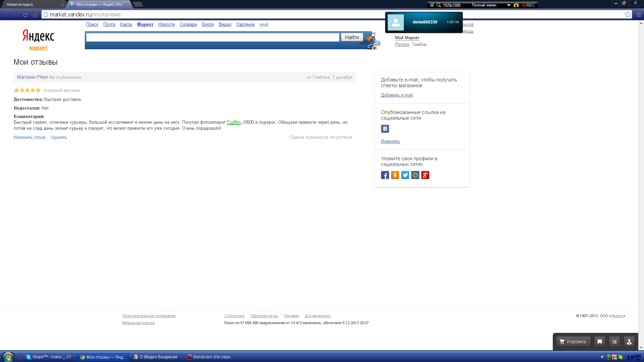The height and width of the screenshot is (362, 644).
Task: Open the Видео service link
Action: coord(225,24)
